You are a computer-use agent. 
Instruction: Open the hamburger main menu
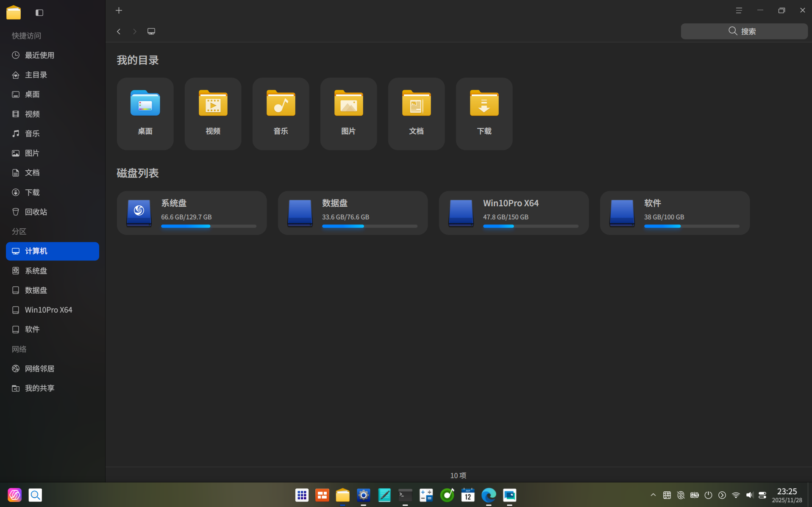(739, 11)
